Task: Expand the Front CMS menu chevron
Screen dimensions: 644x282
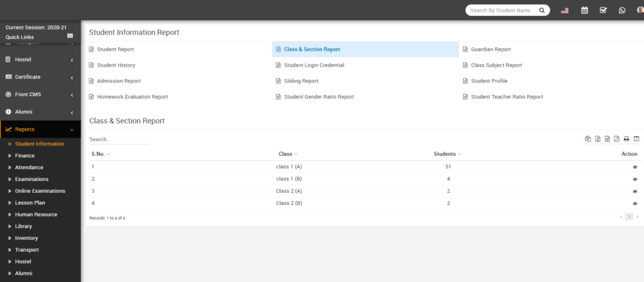Action: point(72,95)
